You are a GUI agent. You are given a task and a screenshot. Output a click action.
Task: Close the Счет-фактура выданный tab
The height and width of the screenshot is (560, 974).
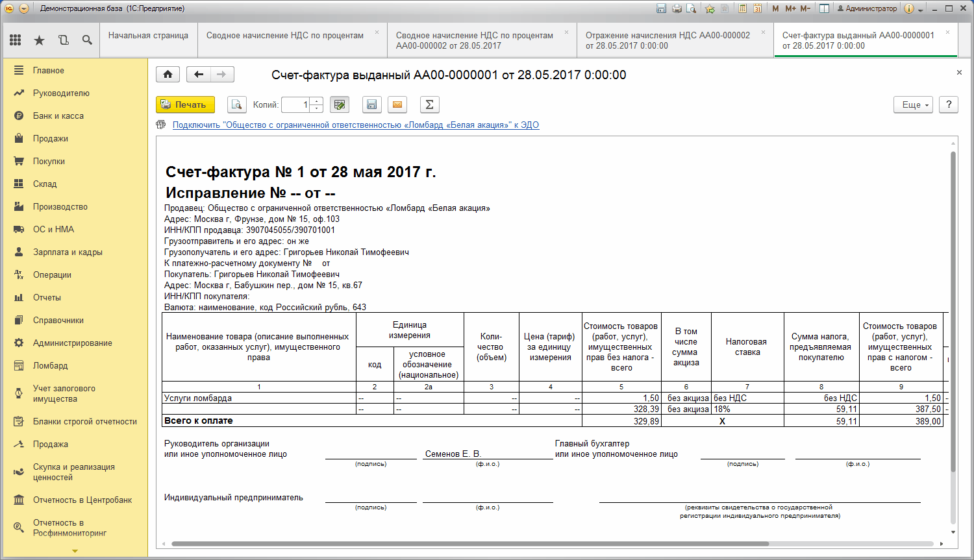(947, 32)
